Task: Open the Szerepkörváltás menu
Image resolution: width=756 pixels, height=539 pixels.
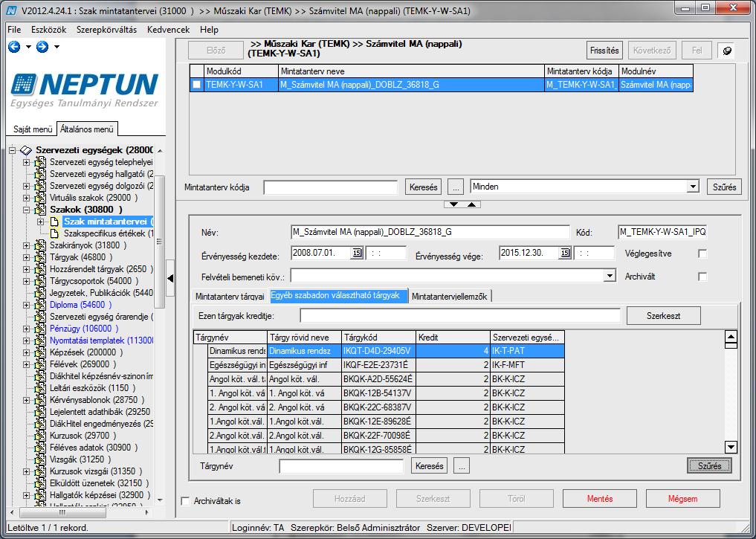Action: (x=106, y=30)
